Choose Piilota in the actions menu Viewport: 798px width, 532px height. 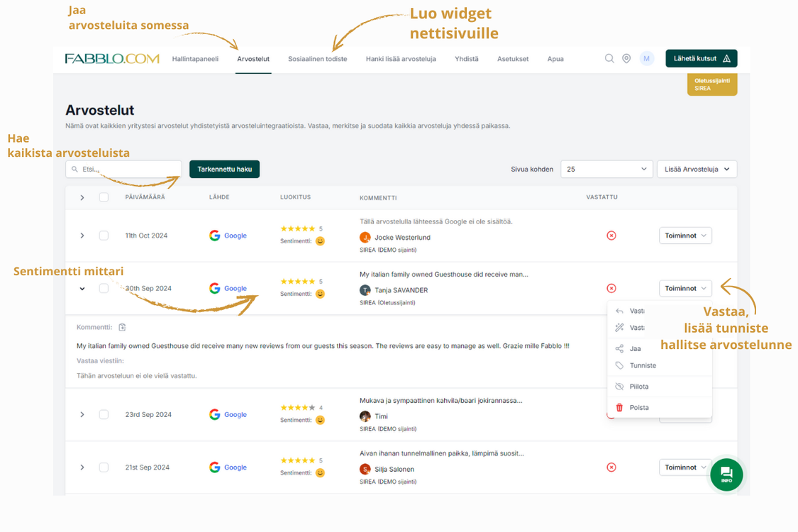[660, 387]
